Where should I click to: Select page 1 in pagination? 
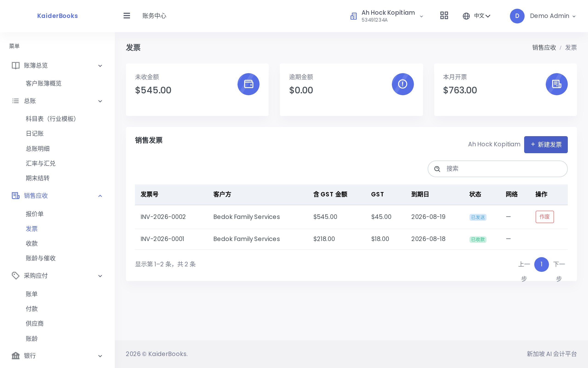click(x=541, y=264)
